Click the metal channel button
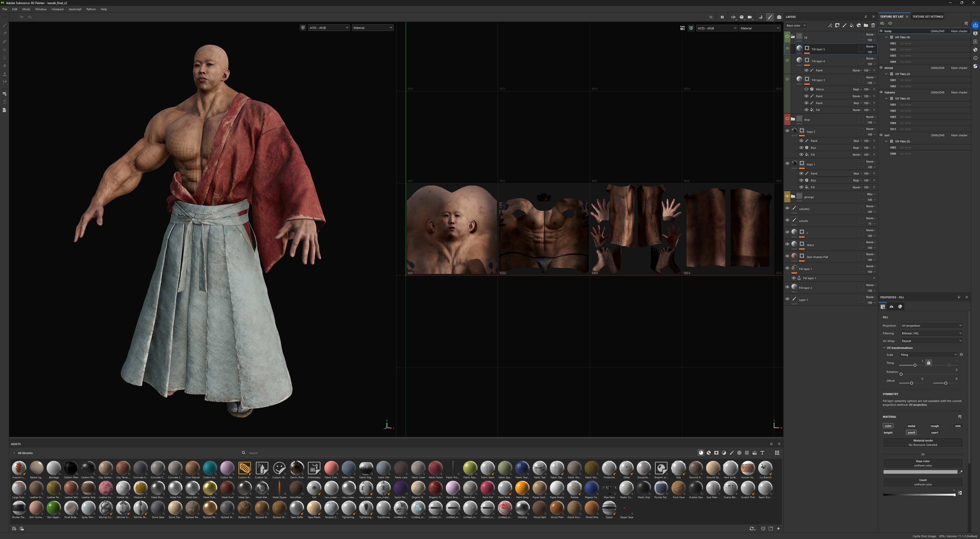 (911, 426)
